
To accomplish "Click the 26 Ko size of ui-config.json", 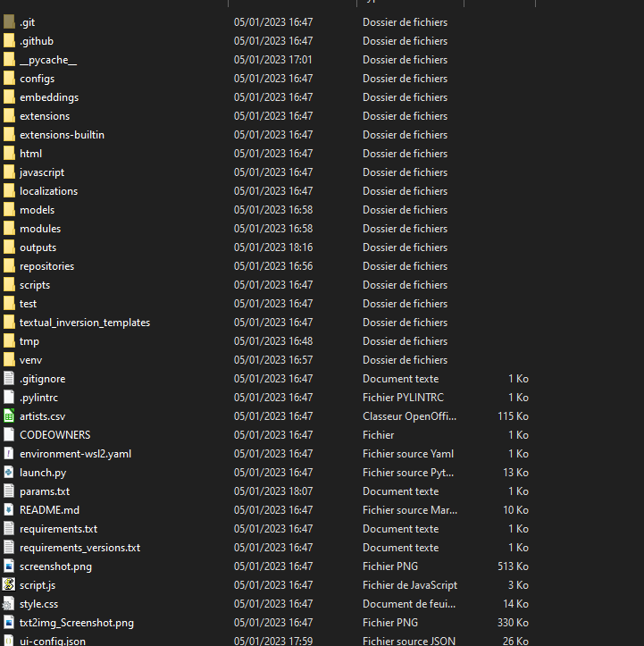I will tap(516, 641).
